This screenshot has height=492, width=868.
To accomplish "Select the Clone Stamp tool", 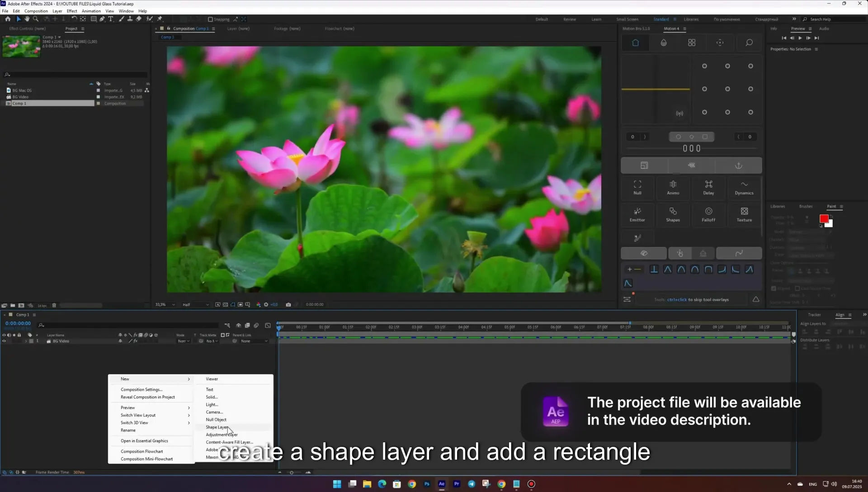I will click(130, 19).
